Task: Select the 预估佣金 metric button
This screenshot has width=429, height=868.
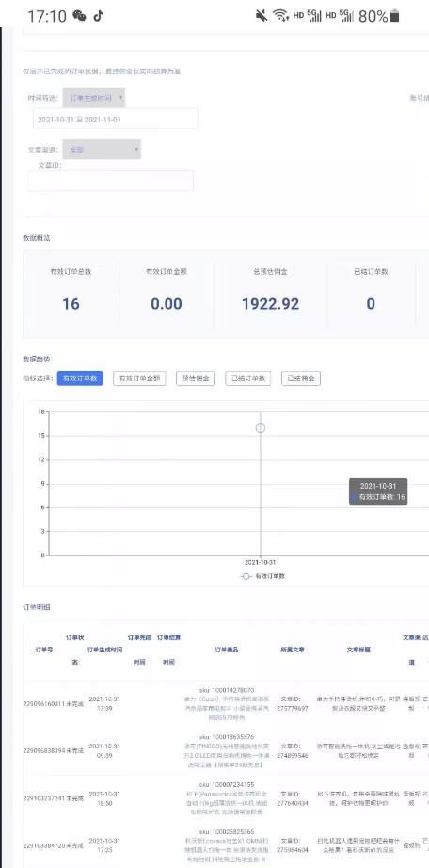Action: 196,378
